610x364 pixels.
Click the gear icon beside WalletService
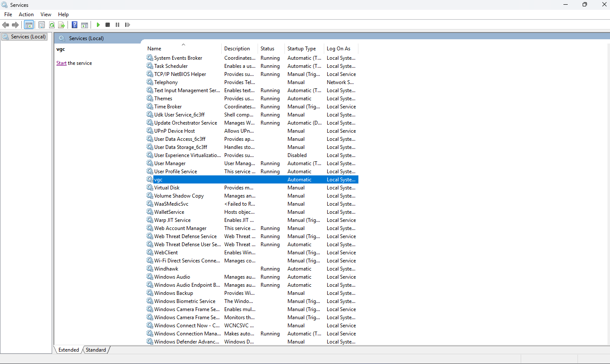coord(150,212)
